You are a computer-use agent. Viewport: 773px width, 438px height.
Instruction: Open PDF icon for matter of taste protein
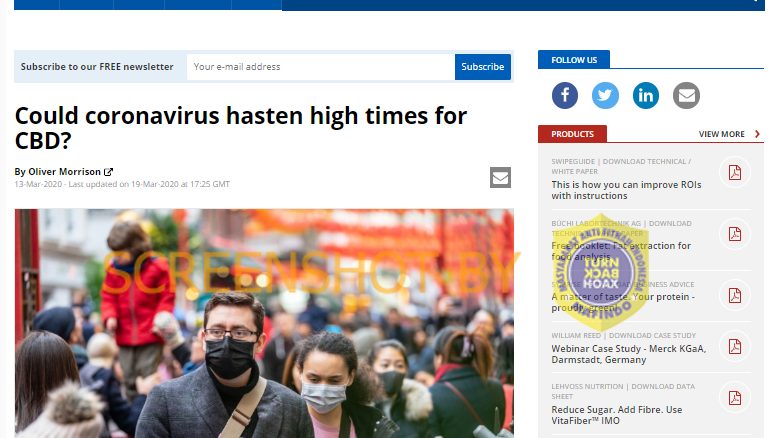[x=735, y=295]
